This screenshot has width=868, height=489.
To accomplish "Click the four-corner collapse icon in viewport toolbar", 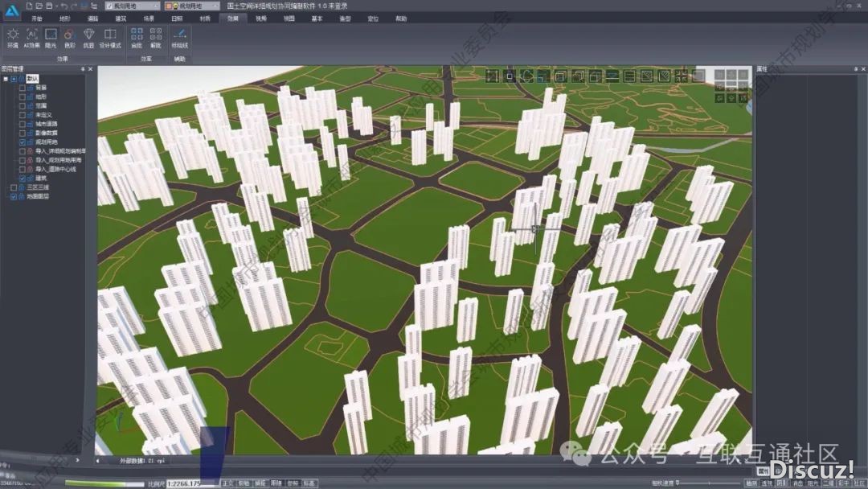I will (681, 76).
